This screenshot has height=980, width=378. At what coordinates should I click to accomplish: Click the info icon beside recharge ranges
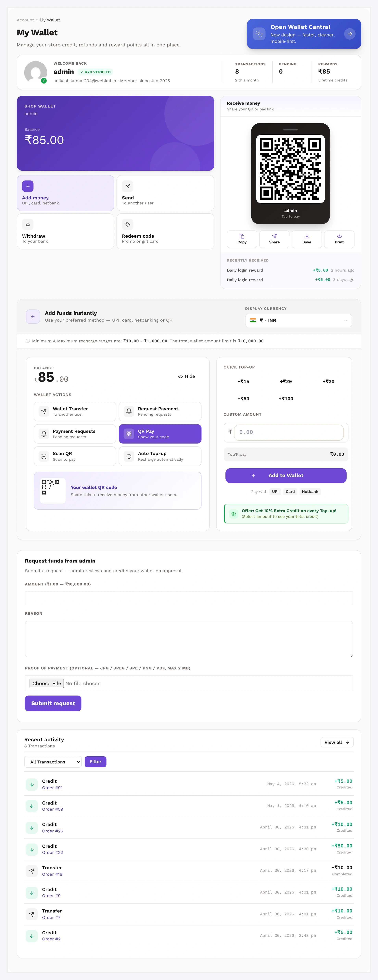tap(28, 341)
